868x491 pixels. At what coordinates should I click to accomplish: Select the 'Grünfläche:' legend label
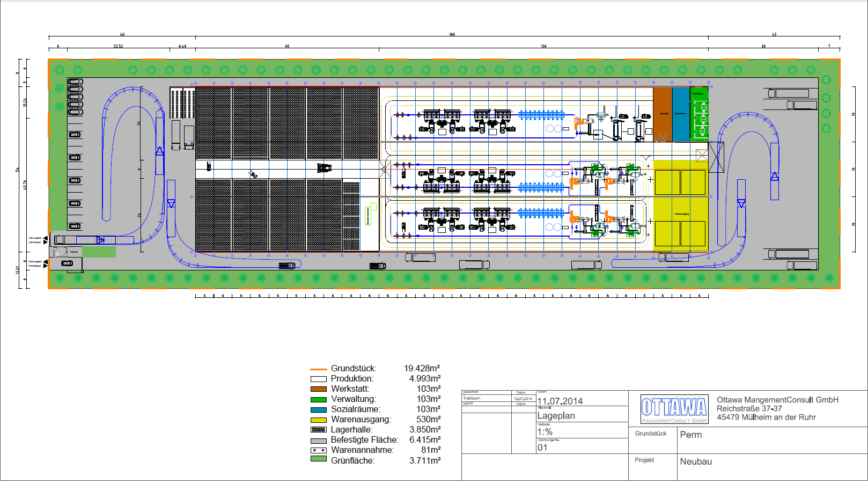point(352,461)
